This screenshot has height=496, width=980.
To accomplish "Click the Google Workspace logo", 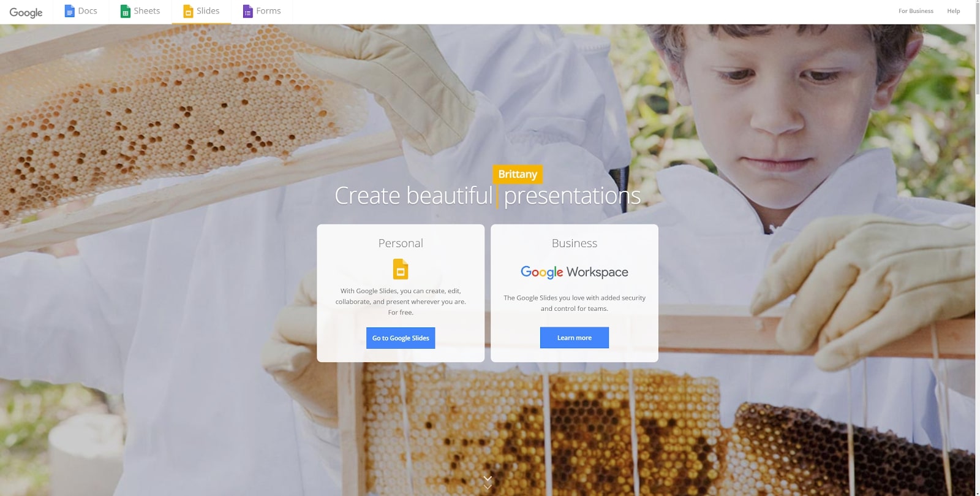I will [x=575, y=272].
